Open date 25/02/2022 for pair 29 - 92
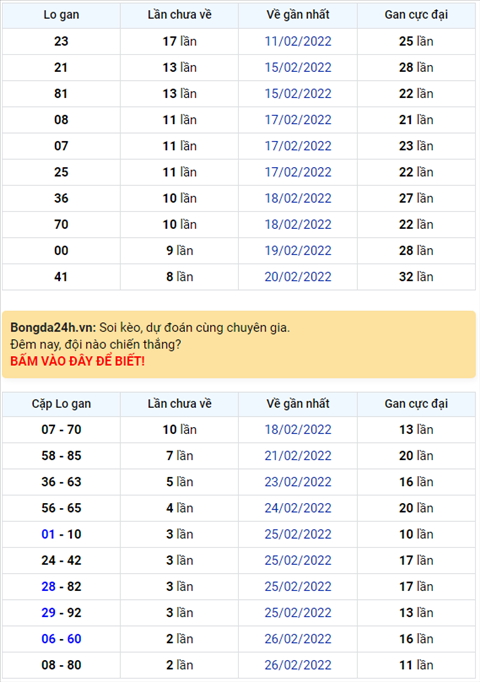Screen dimensions: 480x682 pos(298,612)
